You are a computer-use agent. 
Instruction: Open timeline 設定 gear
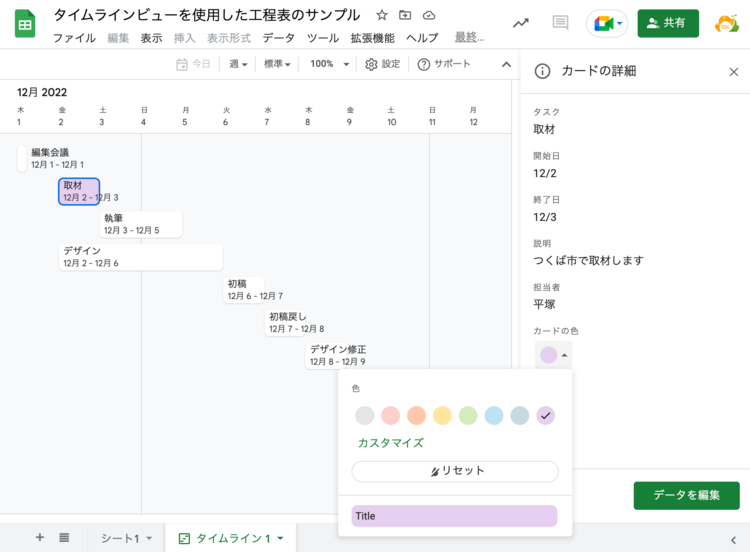pos(382,64)
